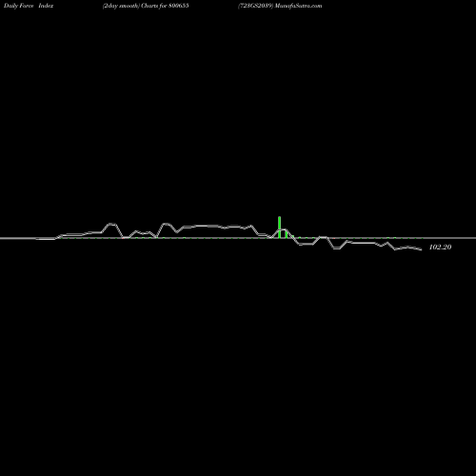This screenshot has width=476, height=476.
Task: Click the '(2day smooth) Charts for 800655' label
Action: point(146,6)
